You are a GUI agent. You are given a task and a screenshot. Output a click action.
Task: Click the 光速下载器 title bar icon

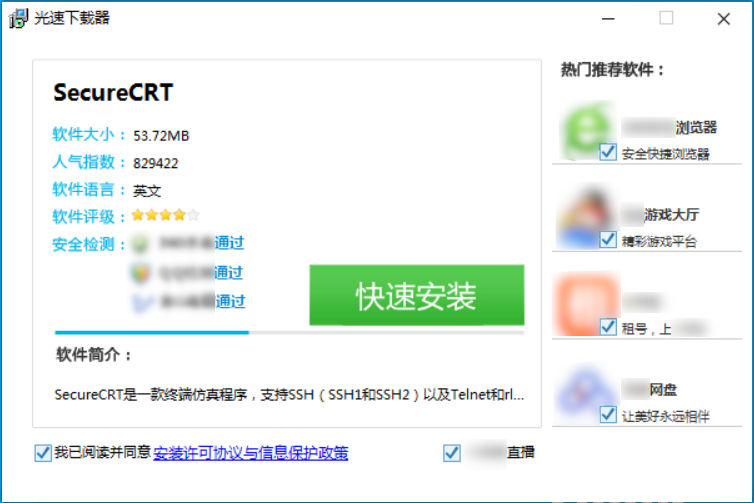18,18
